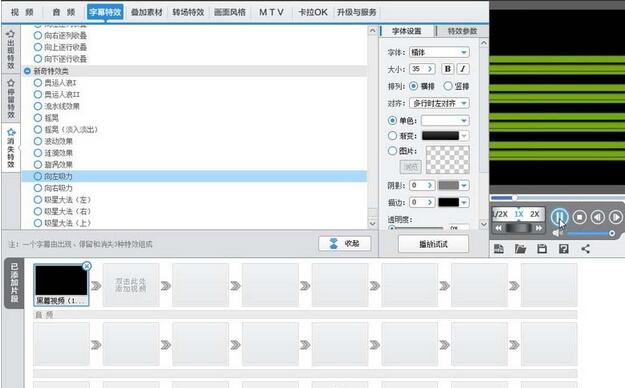Click transition arrow after 黑幕视频 clip
This screenshot has height=388, width=625.
click(x=96, y=286)
